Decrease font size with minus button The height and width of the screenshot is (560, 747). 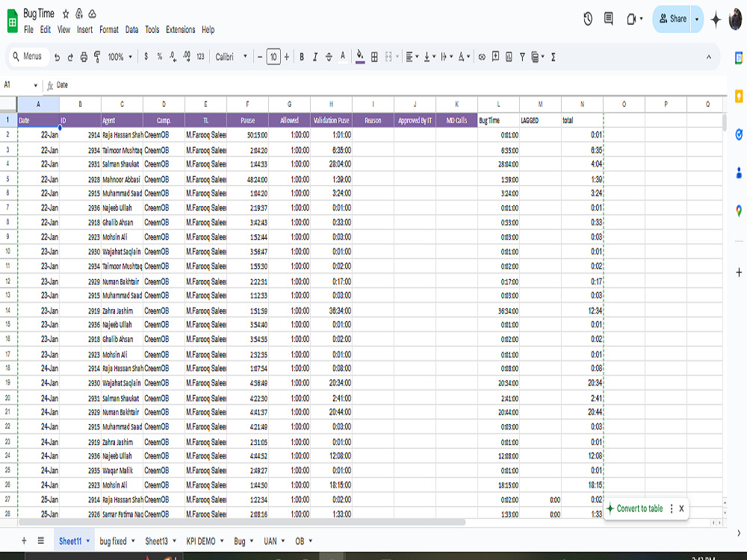pyautogui.click(x=260, y=57)
